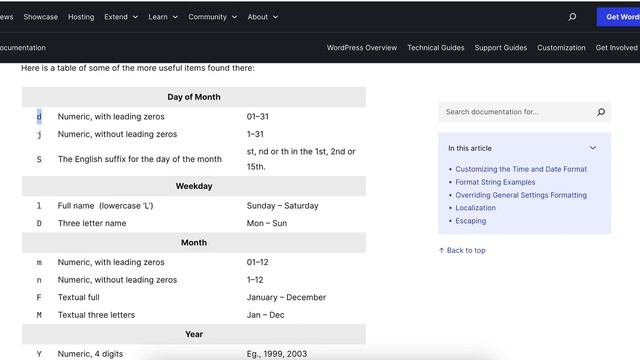
Task: Open the Learn menu
Action: click(x=158, y=17)
